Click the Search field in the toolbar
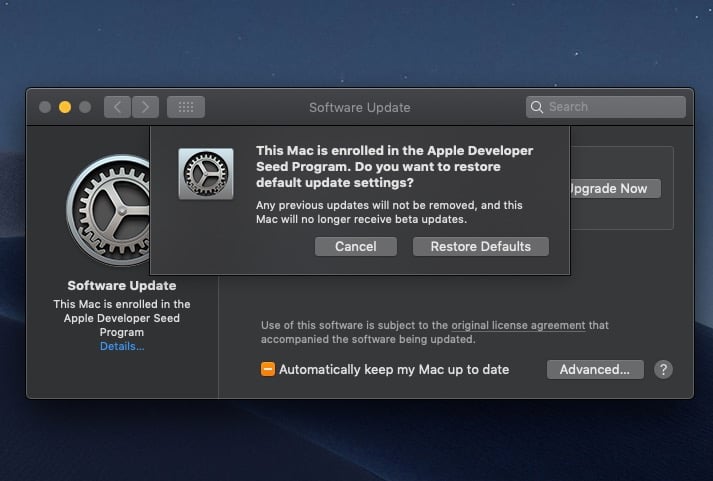Screen dimensions: 713x481 point(606,107)
